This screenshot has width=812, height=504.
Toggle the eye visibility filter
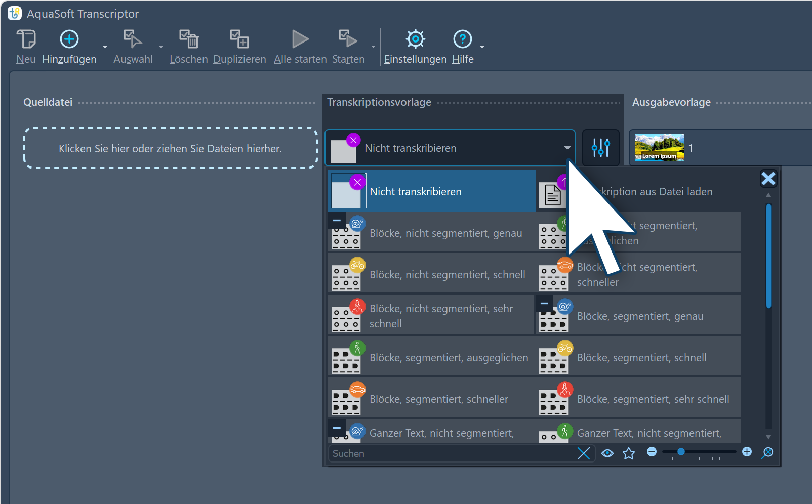point(607,453)
